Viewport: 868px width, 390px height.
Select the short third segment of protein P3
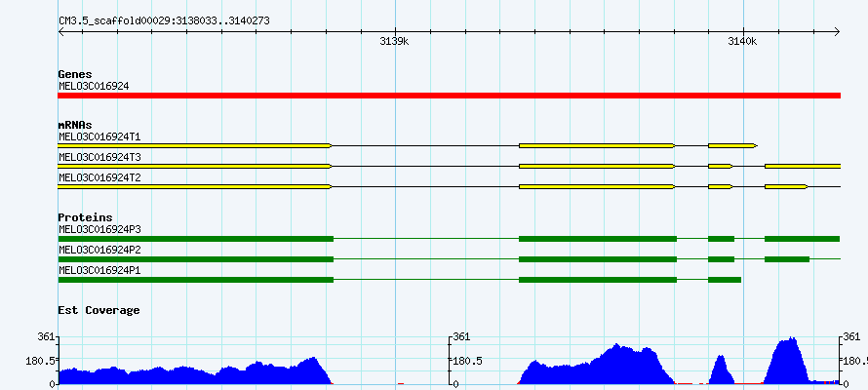tap(722, 239)
